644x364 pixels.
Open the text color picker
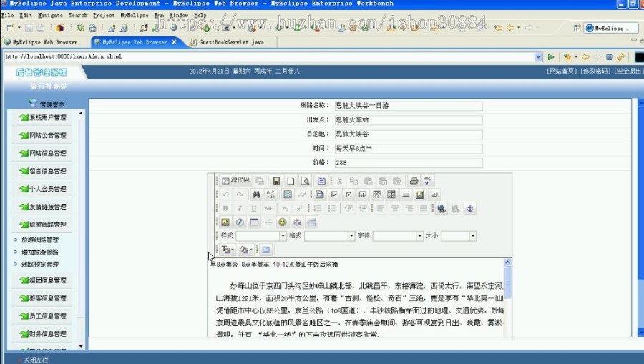(x=228, y=250)
